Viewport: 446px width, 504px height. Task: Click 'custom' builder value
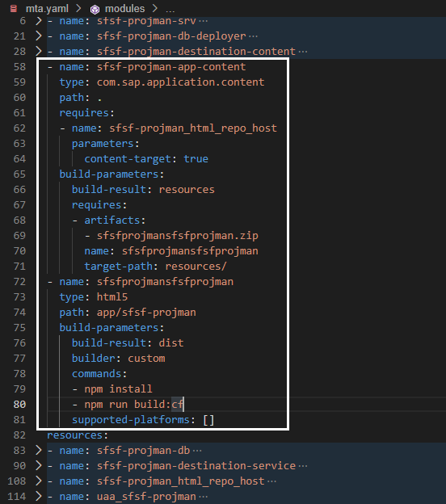(x=146, y=359)
